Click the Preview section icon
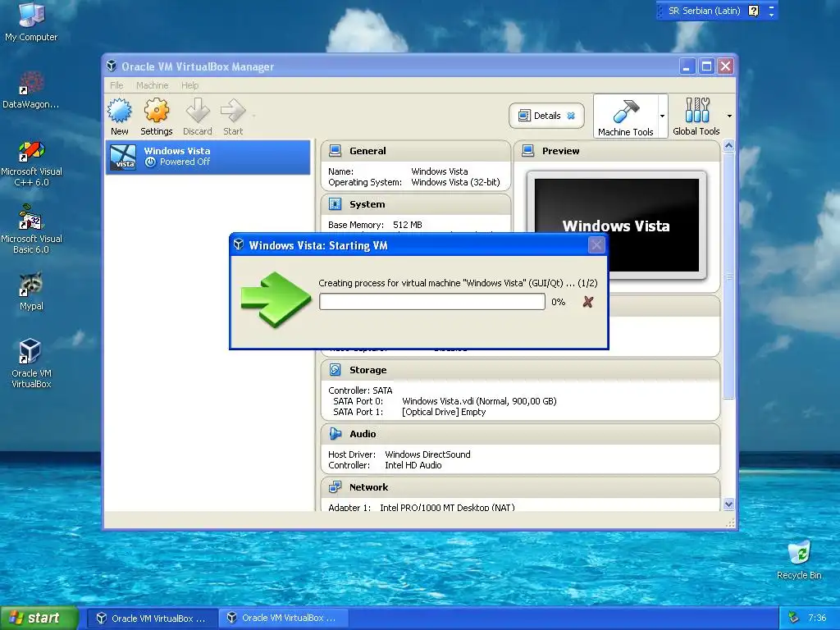The width and height of the screenshot is (840, 630). 527,151
